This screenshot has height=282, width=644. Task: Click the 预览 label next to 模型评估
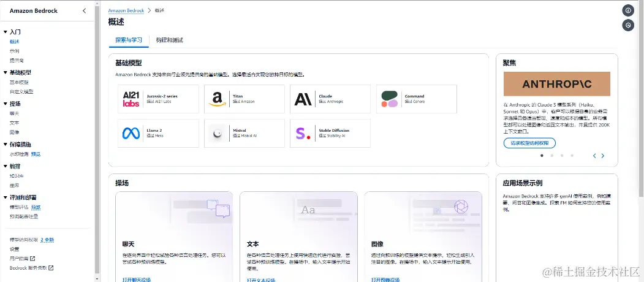coord(36,207)
